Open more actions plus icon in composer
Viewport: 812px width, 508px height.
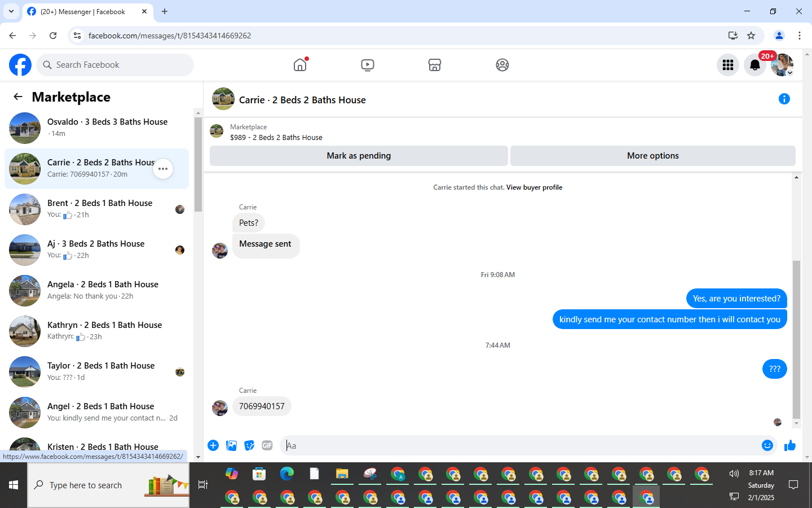click(x=213, y=445)
